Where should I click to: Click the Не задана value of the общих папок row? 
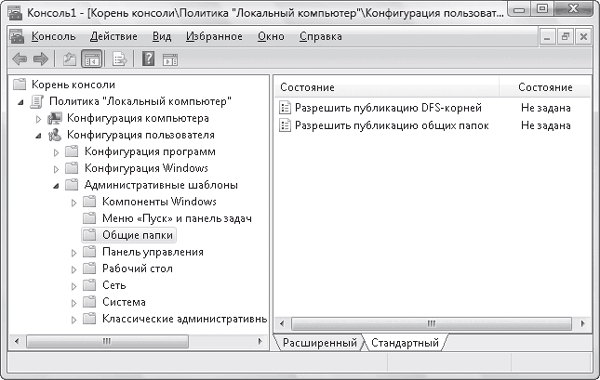[546, 126]
